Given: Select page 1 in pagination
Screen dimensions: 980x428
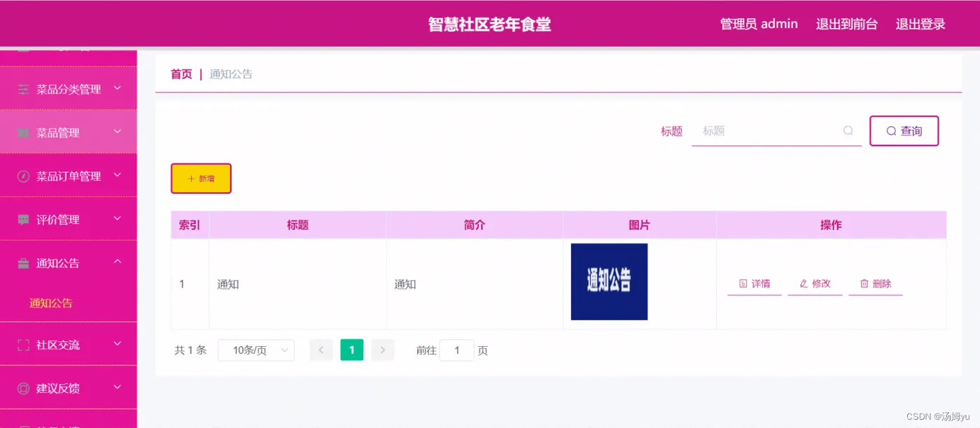Looking at the screenshot, I should click(352, 350).
